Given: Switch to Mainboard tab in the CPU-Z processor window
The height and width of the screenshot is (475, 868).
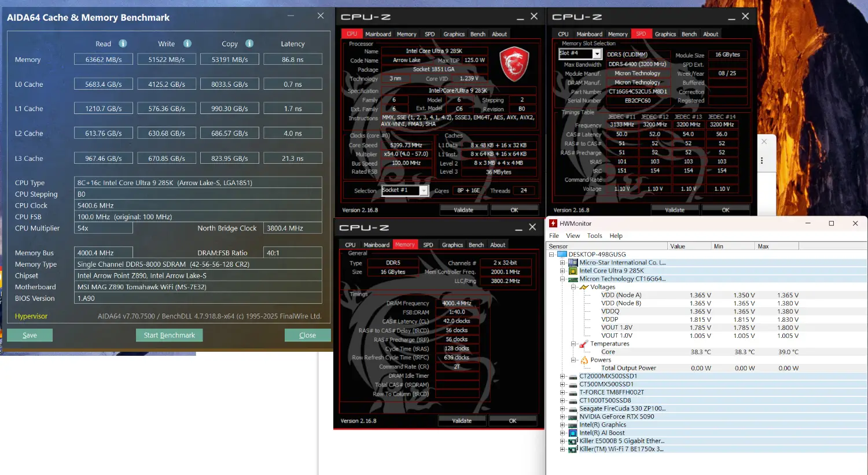Looking at the screenshot, I should click(x=378, y=34).
